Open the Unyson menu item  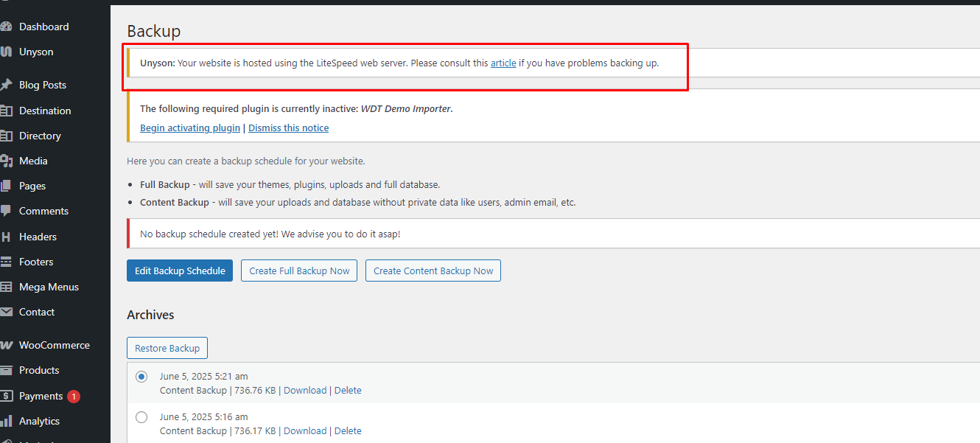[36, 52]
